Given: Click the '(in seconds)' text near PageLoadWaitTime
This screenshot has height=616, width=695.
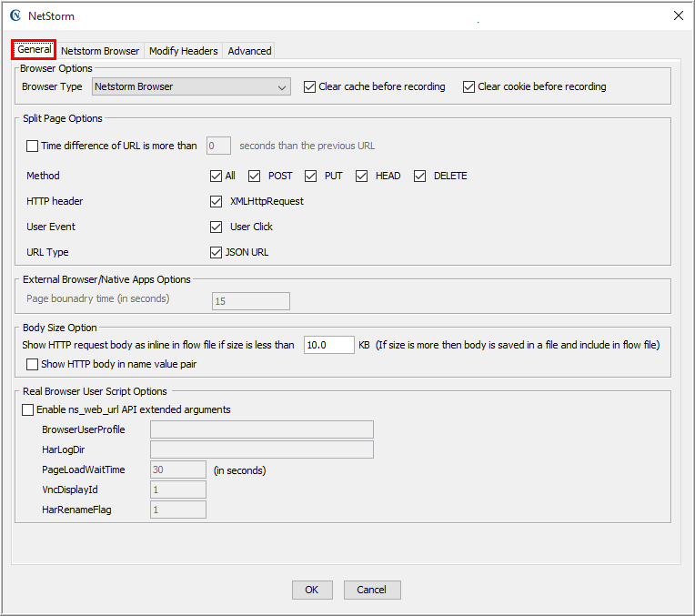Looking at the screenshot, I should point(240,470).
